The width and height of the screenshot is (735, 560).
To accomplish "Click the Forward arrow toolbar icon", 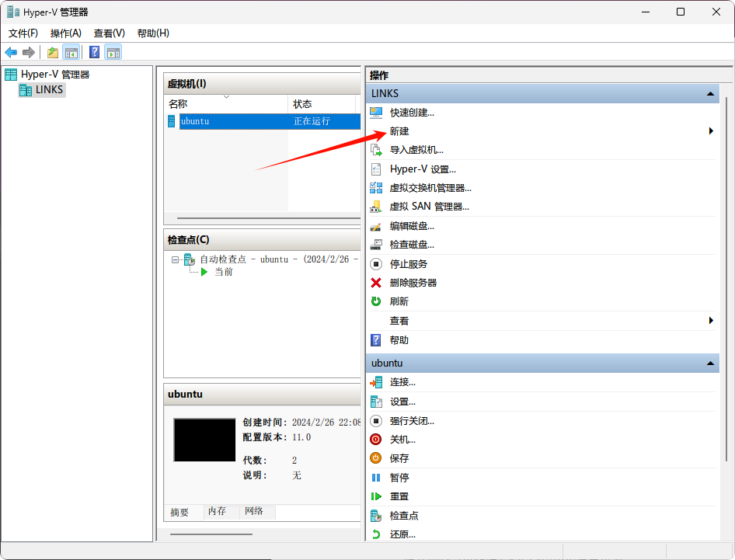I will coord(29,53).
